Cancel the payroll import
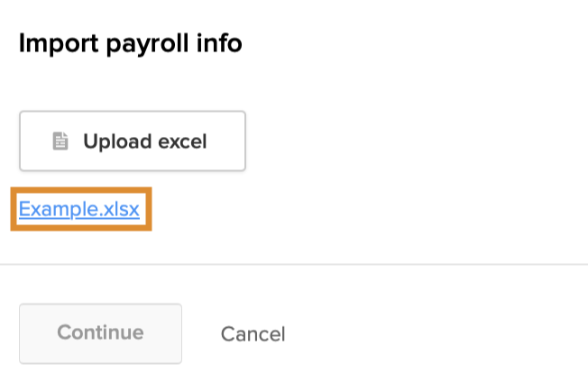The height and width of the screenshot is (391, 588). [x=253, y=334]
